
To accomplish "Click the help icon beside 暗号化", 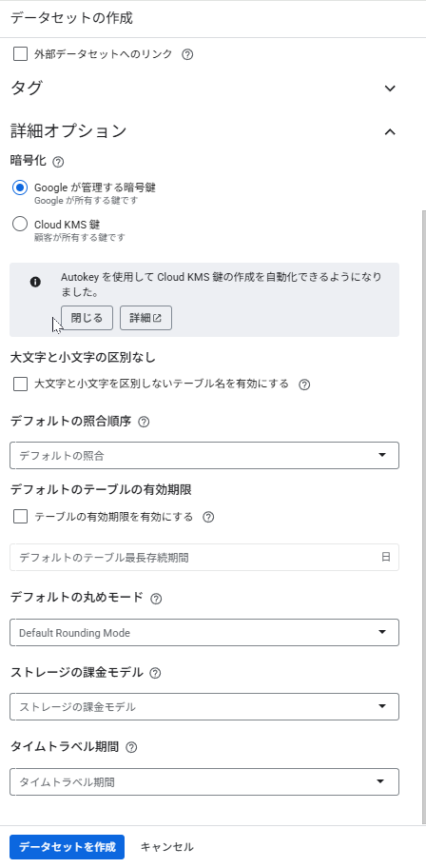I will (58, 162).
